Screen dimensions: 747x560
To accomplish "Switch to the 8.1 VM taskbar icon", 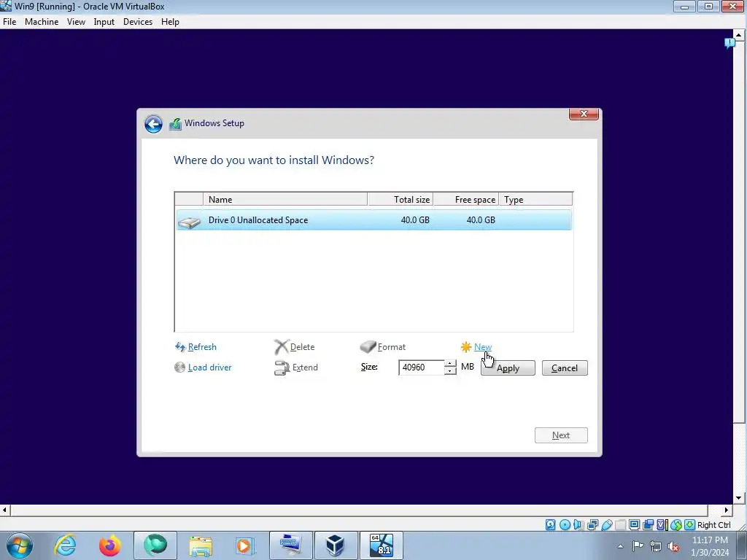I will (381, 545).
